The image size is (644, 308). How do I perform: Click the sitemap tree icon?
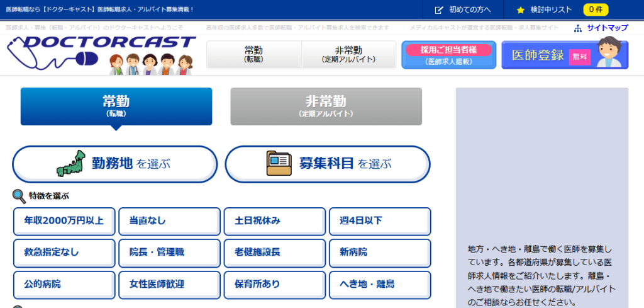(579, 28)
